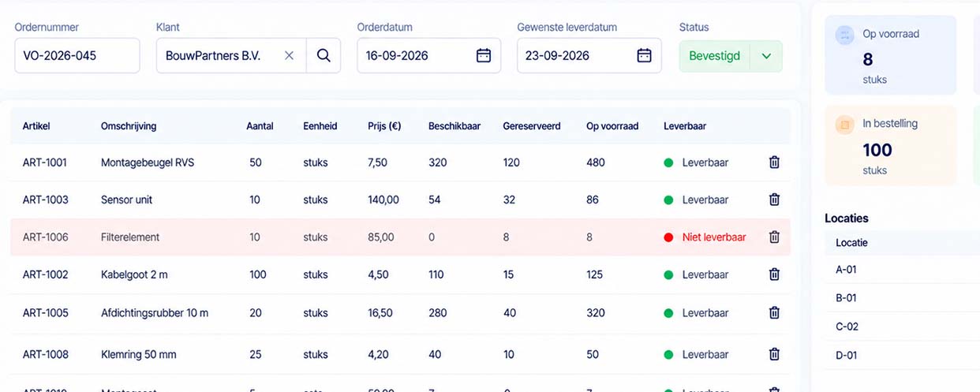
Task: Select article ART-1002
Action: click(x=45, y=274)
